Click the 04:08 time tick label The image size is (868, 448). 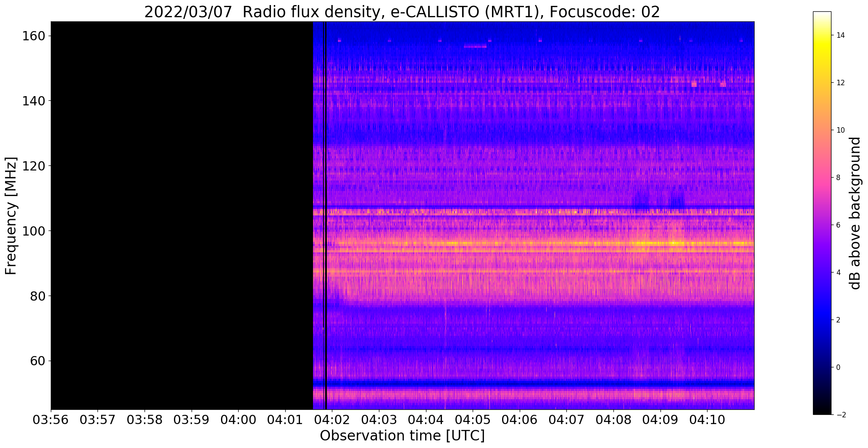(x=613, y=419)
